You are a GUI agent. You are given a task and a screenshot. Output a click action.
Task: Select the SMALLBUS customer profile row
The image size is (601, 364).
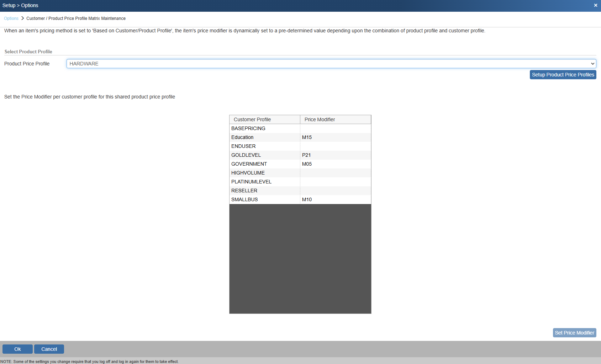coord(244,199)
